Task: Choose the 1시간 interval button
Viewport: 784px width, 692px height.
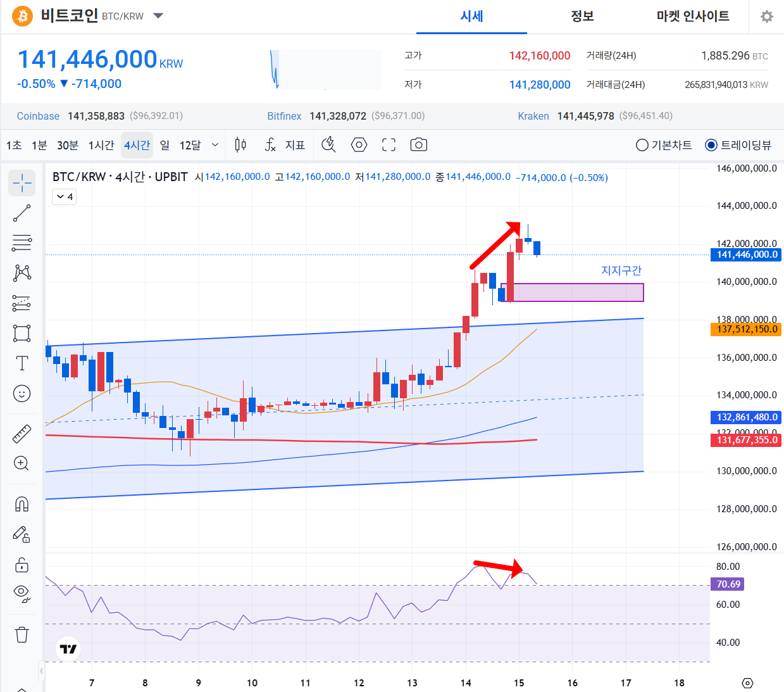Action: 101,145
